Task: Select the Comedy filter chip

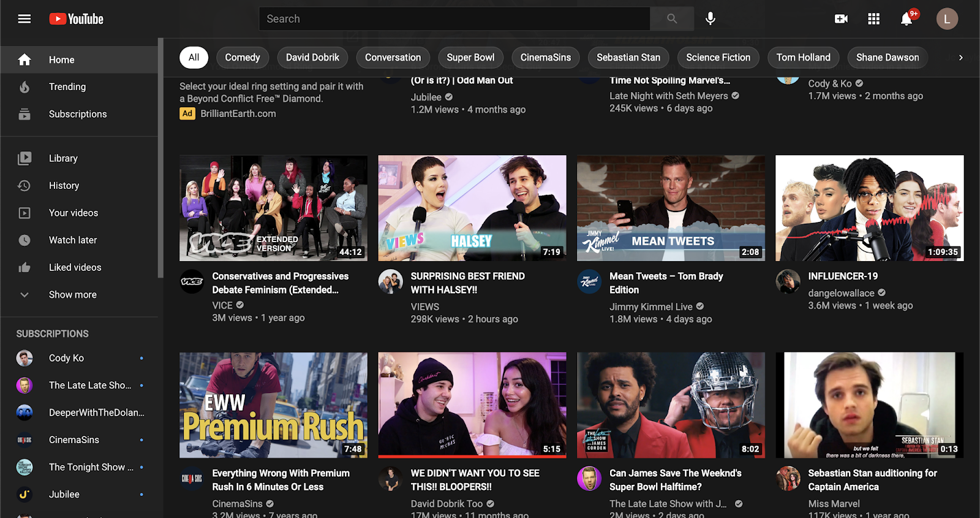Action: pyautogui.click(x=243, y=58)
